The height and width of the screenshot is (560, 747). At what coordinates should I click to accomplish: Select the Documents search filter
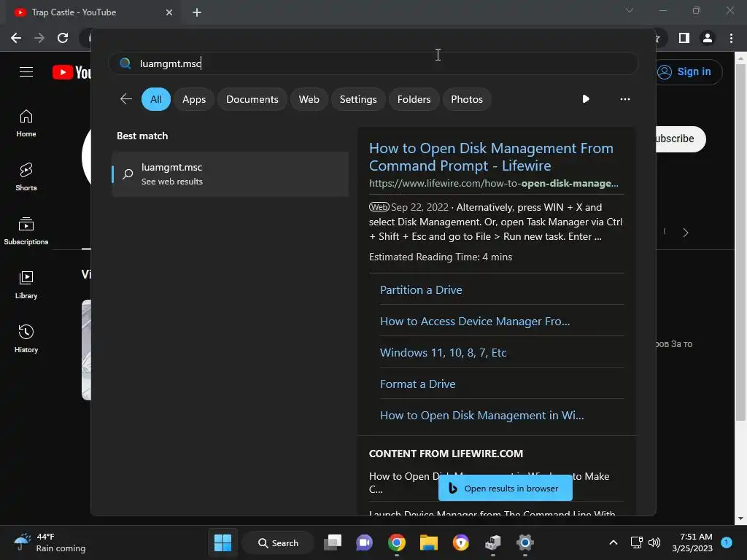252,99
